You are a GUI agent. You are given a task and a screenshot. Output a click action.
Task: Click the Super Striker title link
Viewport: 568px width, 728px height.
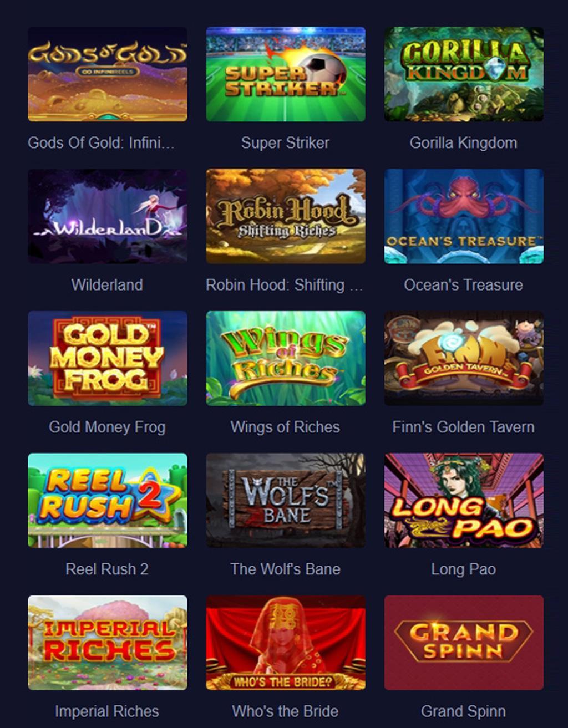285,143
